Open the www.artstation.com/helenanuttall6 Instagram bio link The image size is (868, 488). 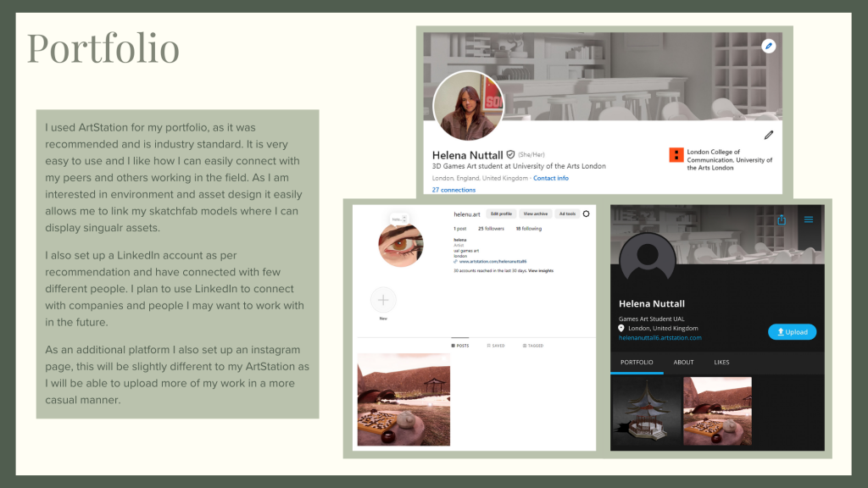point(492,262)
